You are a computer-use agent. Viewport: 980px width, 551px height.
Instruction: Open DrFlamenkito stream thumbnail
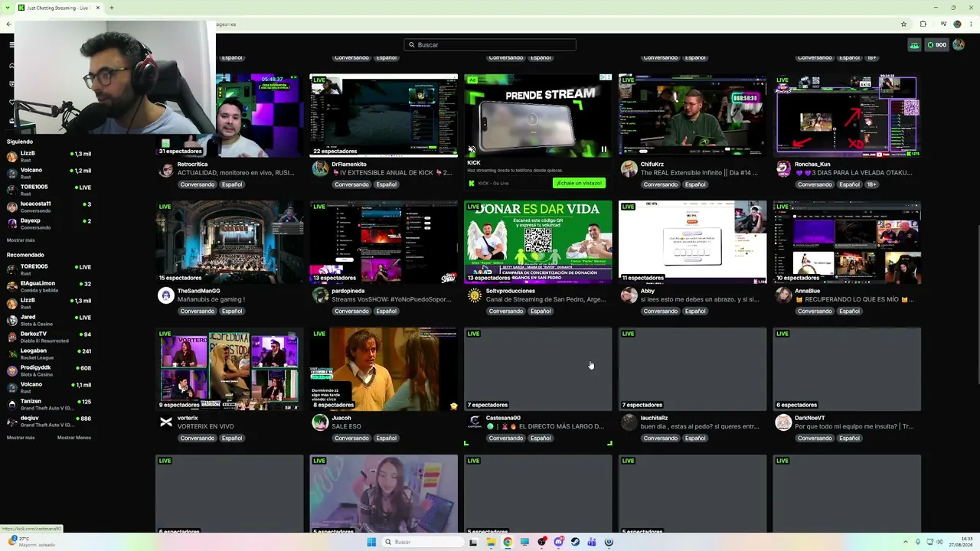point(384,116)
